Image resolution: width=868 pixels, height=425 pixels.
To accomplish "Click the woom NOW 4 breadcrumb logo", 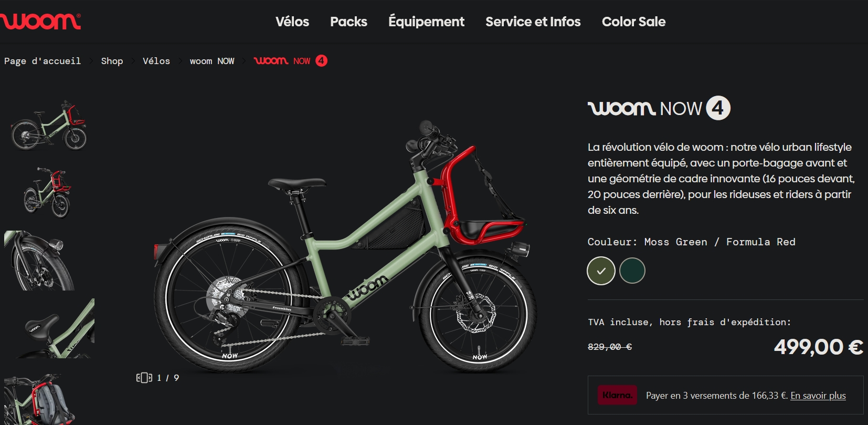I will coord(290,61).
